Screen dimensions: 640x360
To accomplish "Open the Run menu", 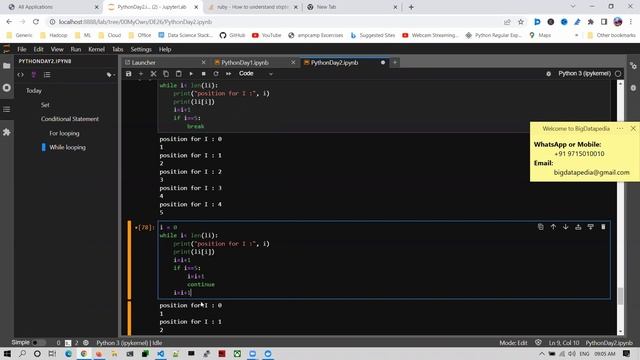I will coord(76,49).
